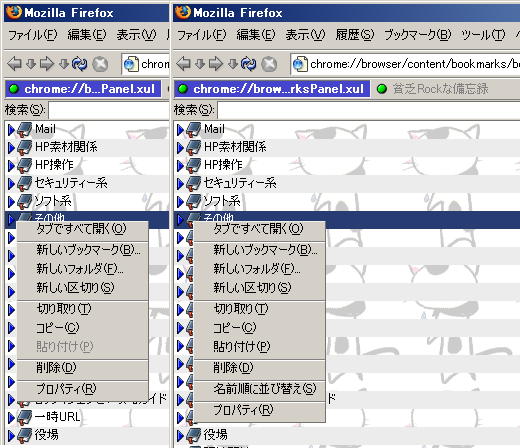Click HP操作 folder icon in right window

[x=194, y=166]
